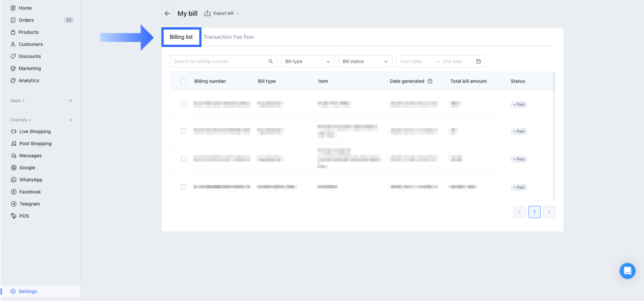Image resolution: width=644 pixels, height=301 pixels.
Task: Expand the Channels section
Action: [x=20, y=120]
